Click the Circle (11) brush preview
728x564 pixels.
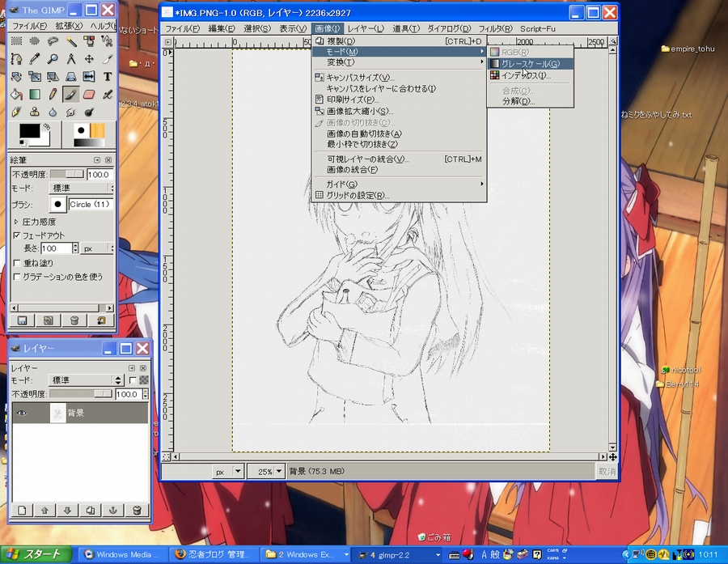point(57,204)
